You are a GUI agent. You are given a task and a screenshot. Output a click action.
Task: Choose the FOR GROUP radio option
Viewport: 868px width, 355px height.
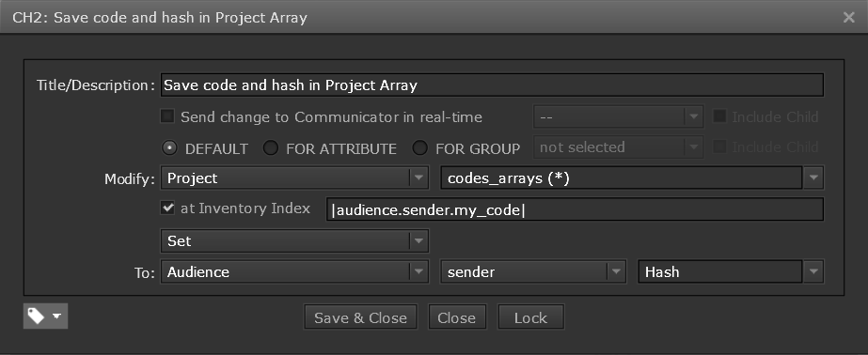(x=420, y=148)
